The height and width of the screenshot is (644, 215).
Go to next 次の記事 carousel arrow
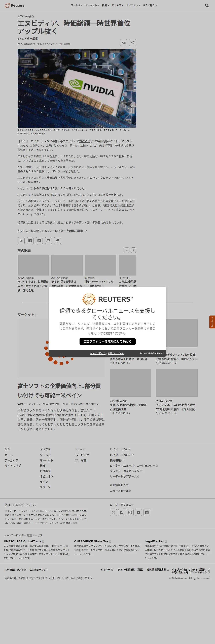point(133,250)
